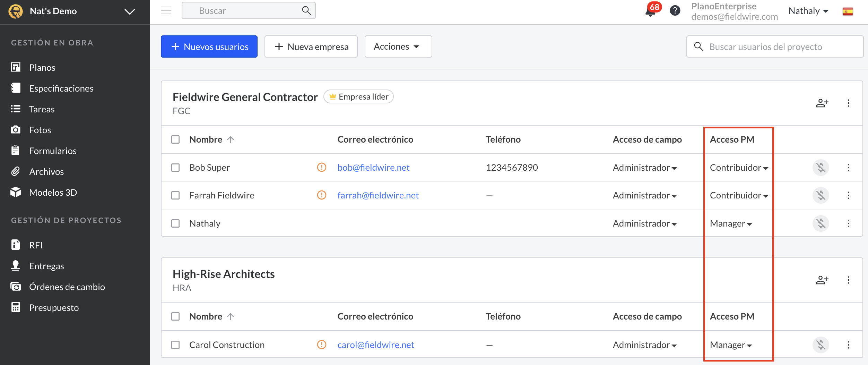Open the help question mark icon
The height and width of the screenshot is (365, 868).
pyautogui.click(x=675, y=11)
